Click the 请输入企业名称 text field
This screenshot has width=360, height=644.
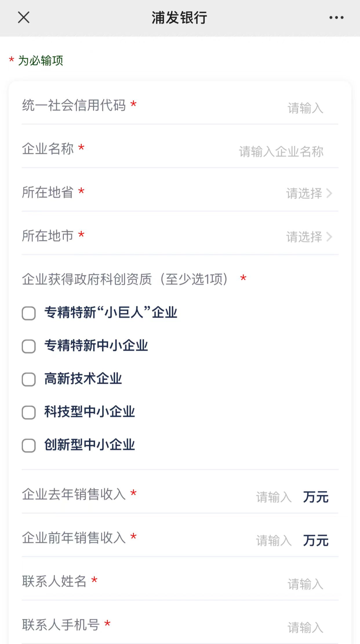281,151
